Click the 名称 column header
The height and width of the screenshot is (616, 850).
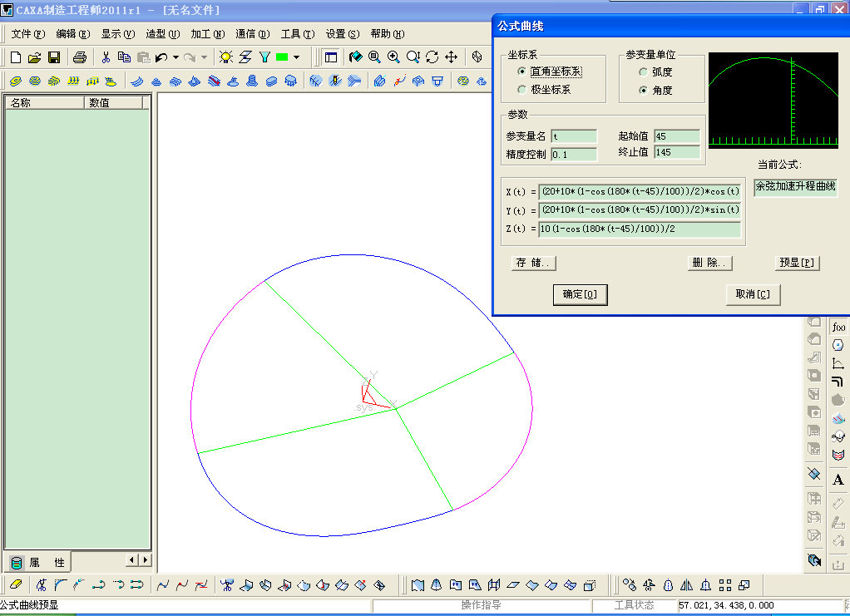click(x=44, y=102)
